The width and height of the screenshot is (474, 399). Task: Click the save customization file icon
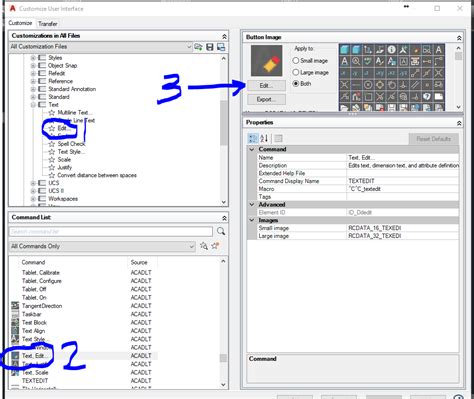coord(210,47)
